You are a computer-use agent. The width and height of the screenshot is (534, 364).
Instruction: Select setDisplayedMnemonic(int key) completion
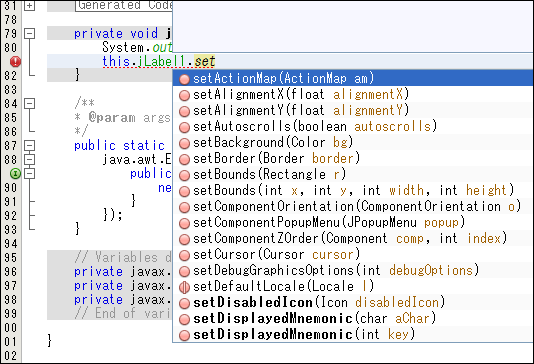[353, 334]
